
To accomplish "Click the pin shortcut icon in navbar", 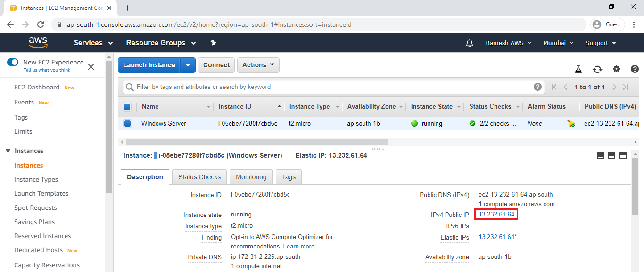I will 213,43.
